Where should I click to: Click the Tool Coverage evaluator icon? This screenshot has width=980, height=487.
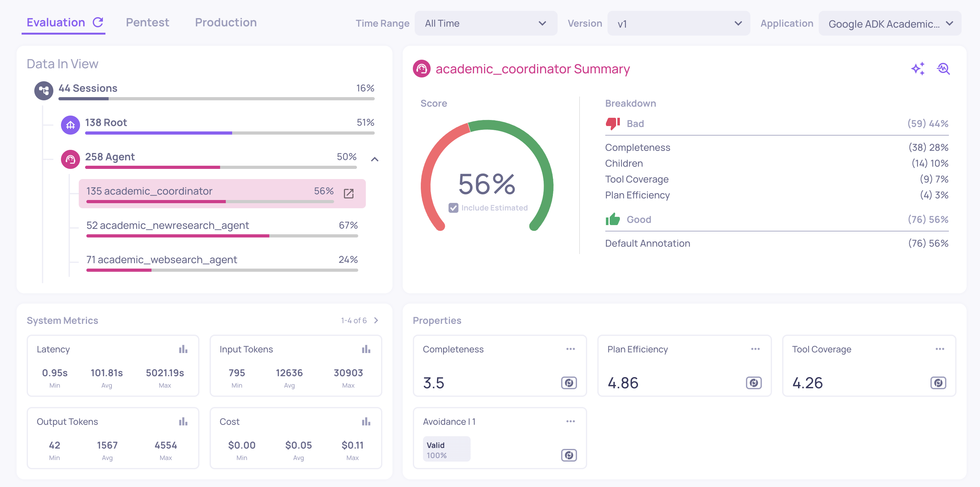click(938, 383)
